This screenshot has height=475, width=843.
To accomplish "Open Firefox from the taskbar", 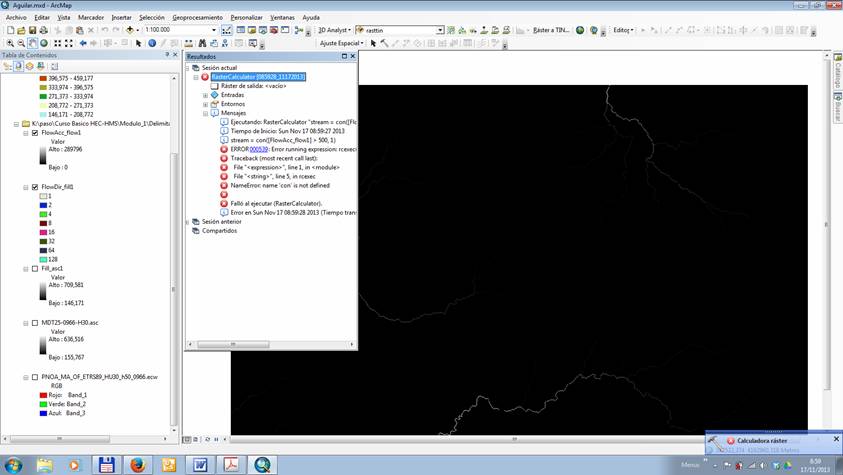I will 138,465.
